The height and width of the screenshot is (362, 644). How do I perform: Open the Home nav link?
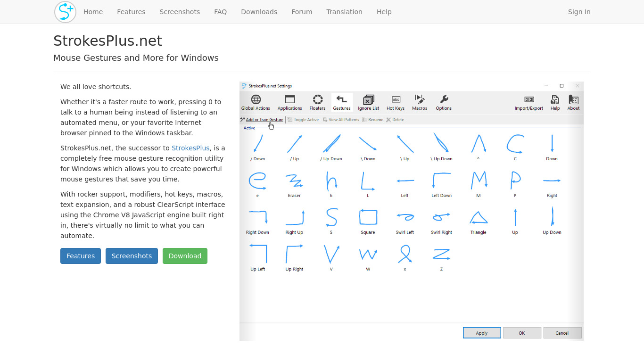point(93,12)
